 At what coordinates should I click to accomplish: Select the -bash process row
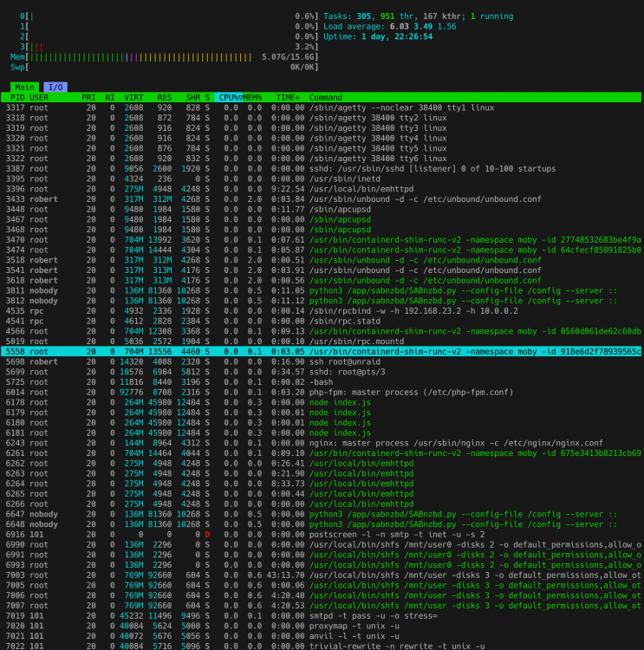pos(321,382)
